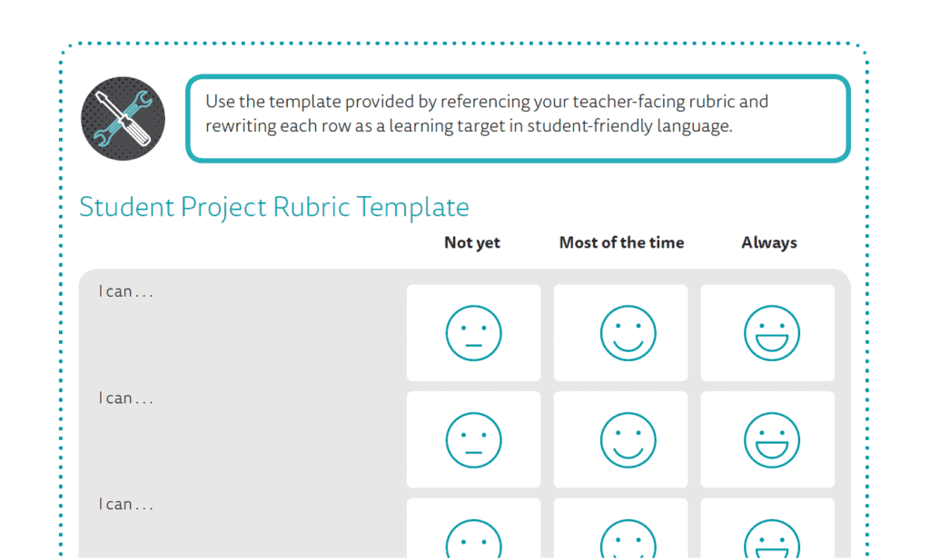Click the 'Always' column header
Viewport: 930px width, 560px height.
(769, 243)
